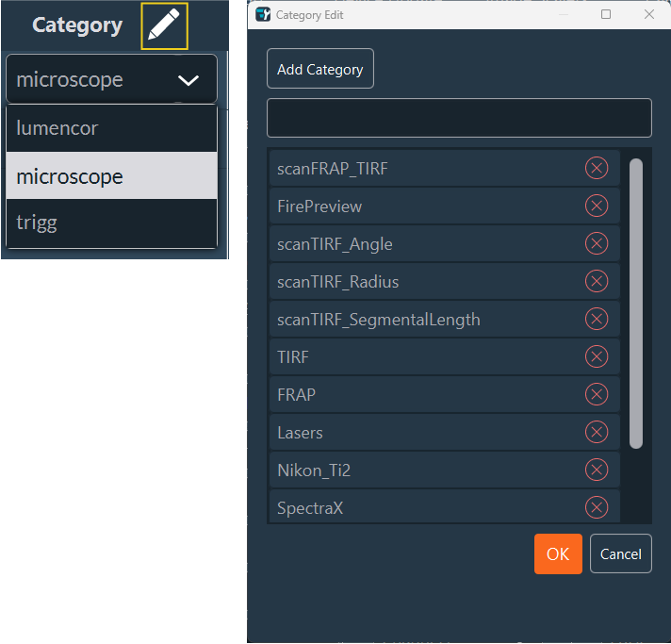Viewport: 671px width, 644px height.
Task: Open the microscope category dropdown
Action: click(x=94, y=79)
